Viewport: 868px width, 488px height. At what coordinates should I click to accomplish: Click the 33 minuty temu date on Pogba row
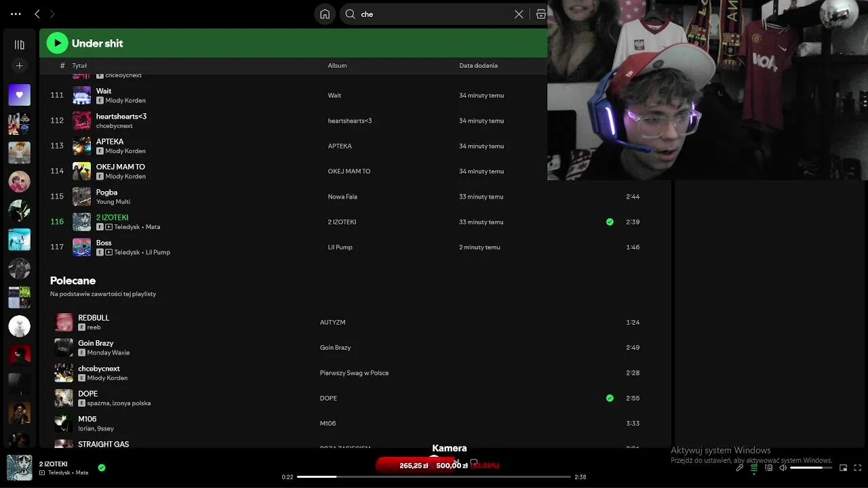tap(481, 197)
